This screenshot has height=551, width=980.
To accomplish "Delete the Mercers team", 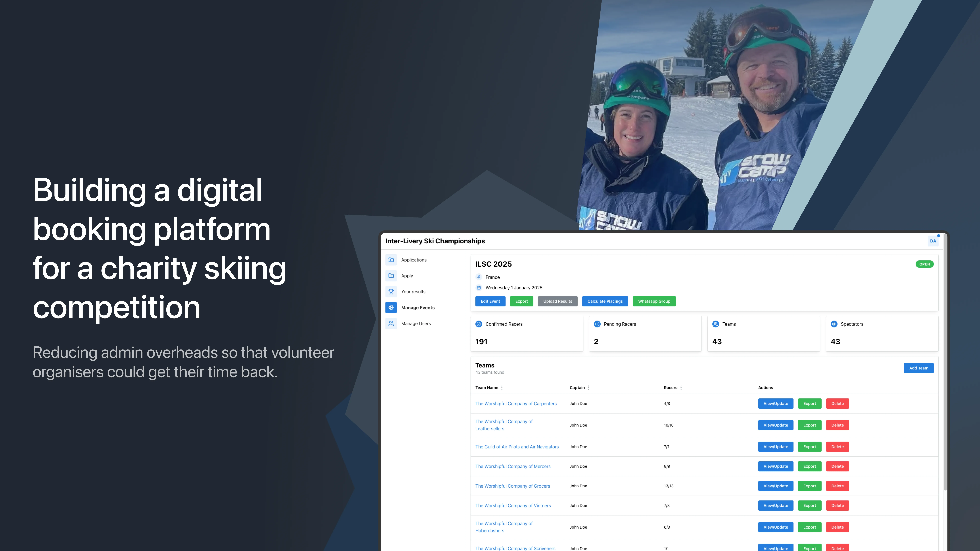I will 837,466.
